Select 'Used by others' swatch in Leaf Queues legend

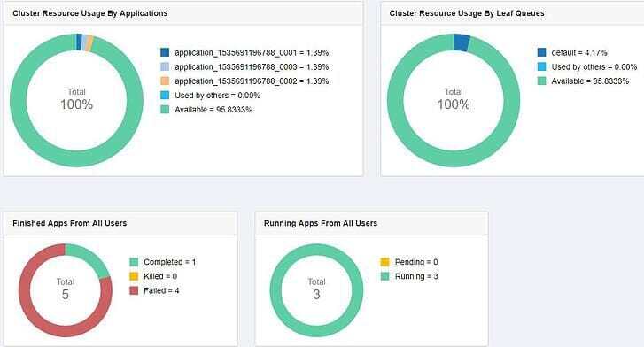tap(542, 66)
